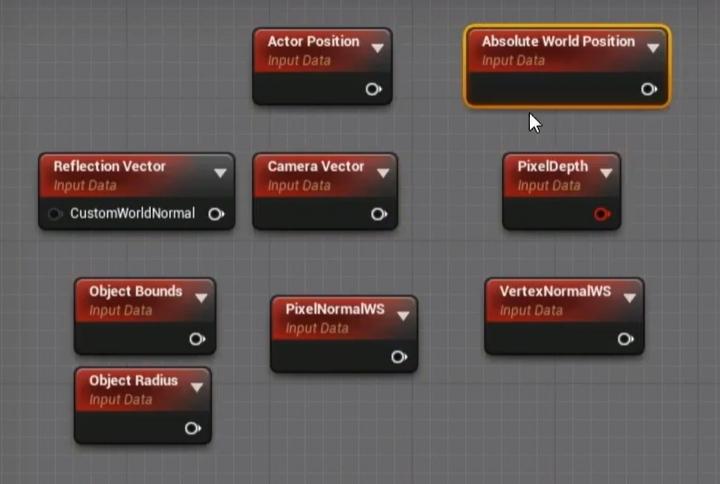Click the VertexNormalWS output pin

pyautogui.click(x=625, y=339)
